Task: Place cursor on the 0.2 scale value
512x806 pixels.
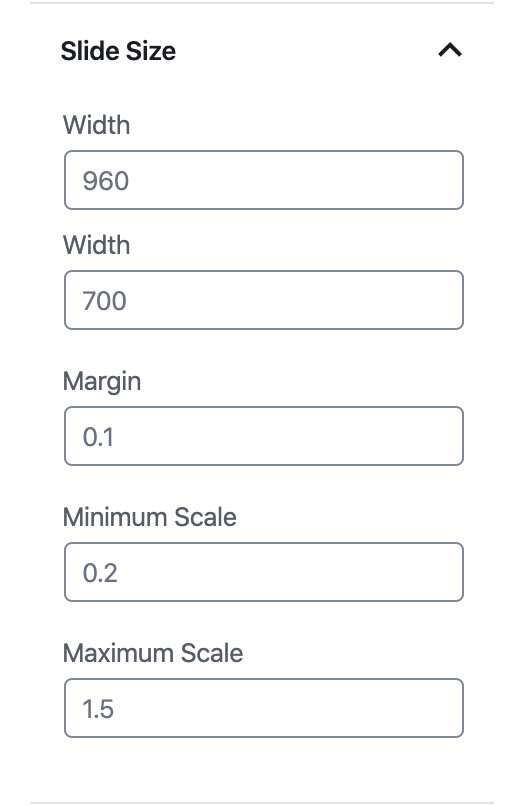Action: [100, 573]
